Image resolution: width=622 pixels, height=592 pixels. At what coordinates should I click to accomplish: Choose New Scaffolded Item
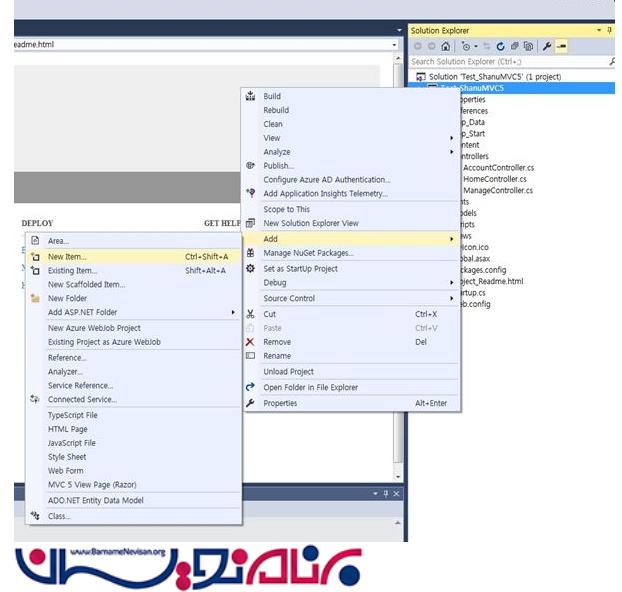[86, 284]
